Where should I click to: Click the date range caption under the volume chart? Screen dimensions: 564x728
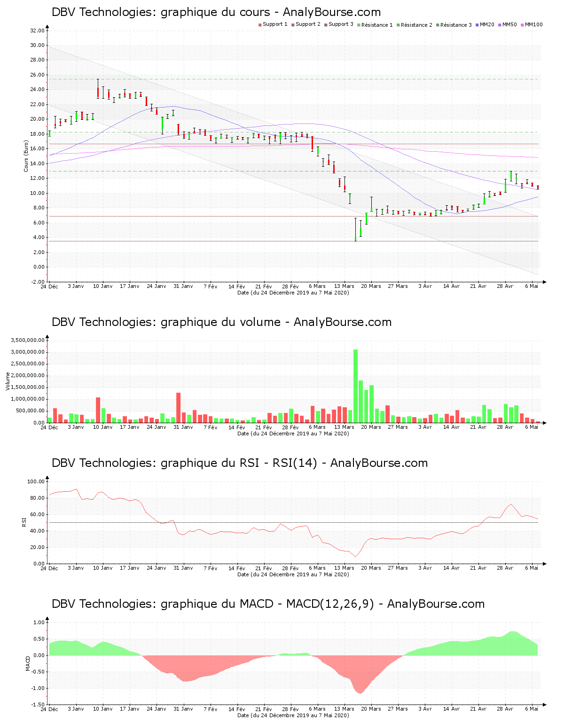click(293, 434)
